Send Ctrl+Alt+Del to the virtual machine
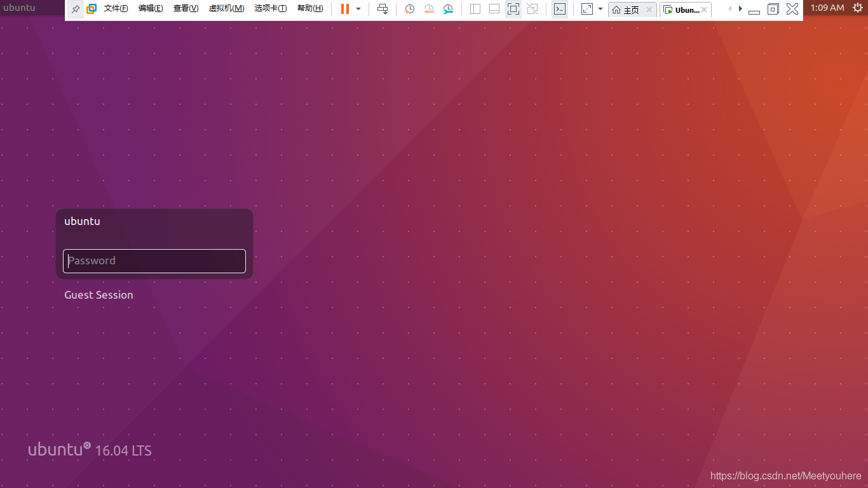Image resolution: width=868 pixels, height=488 pixels. tap(383, 9)
